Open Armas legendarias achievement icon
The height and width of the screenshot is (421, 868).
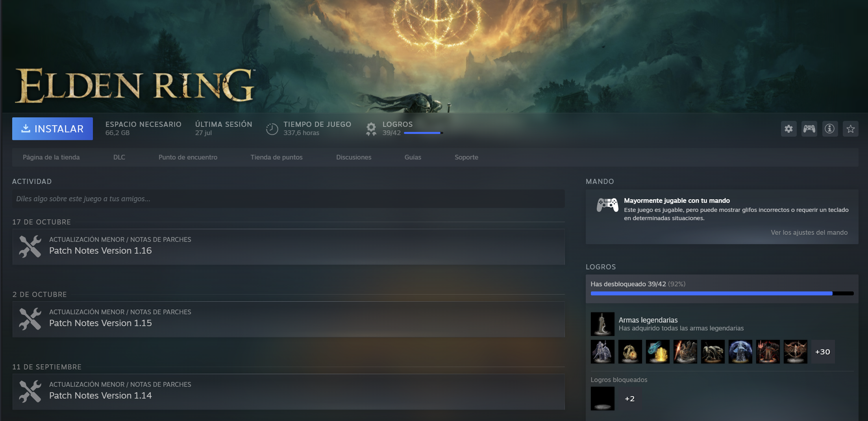pyautogui.click(x=602, y=324)
